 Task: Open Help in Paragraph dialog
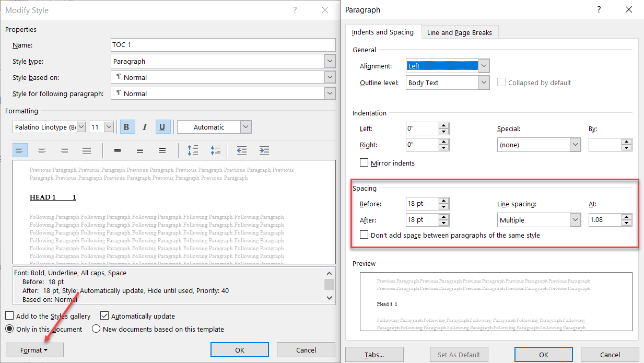coord(599,10)
